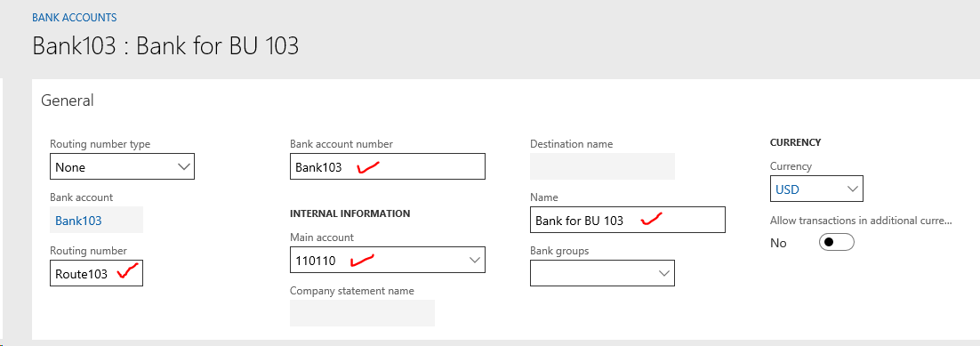Click into the Bank account number field
This screenshot has height=346, width=980.
[x=388, y=166]
